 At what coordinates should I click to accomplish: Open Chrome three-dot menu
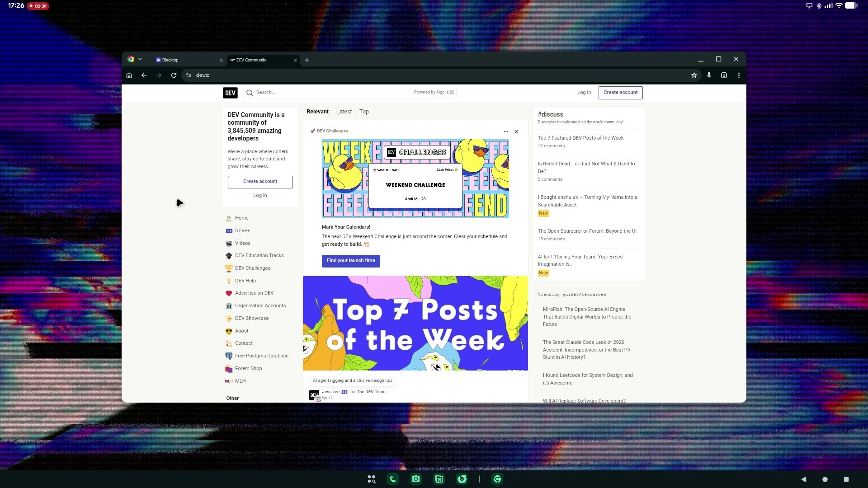point(739,75)
